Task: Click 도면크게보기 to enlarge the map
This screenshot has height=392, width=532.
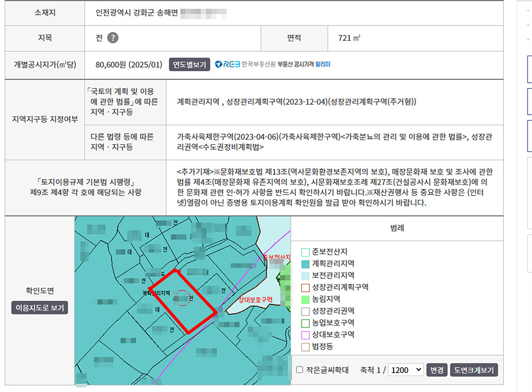Action: (x=474, y=370)
